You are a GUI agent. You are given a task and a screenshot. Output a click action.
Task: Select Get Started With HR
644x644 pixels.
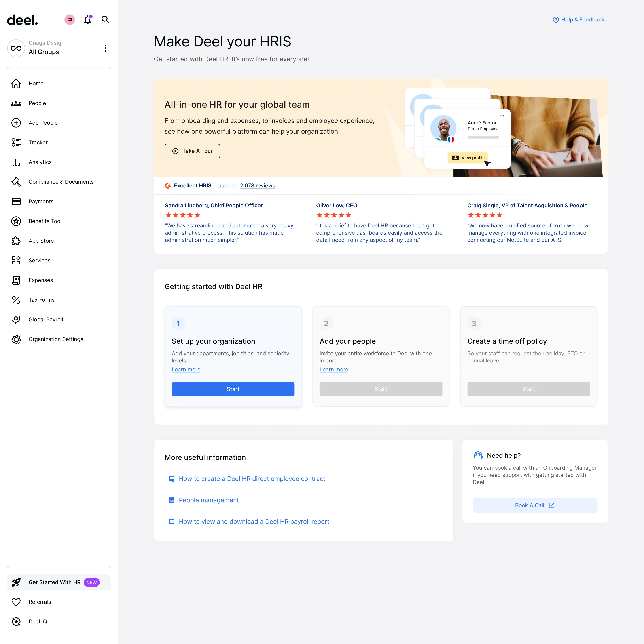[x=59, y=582]
